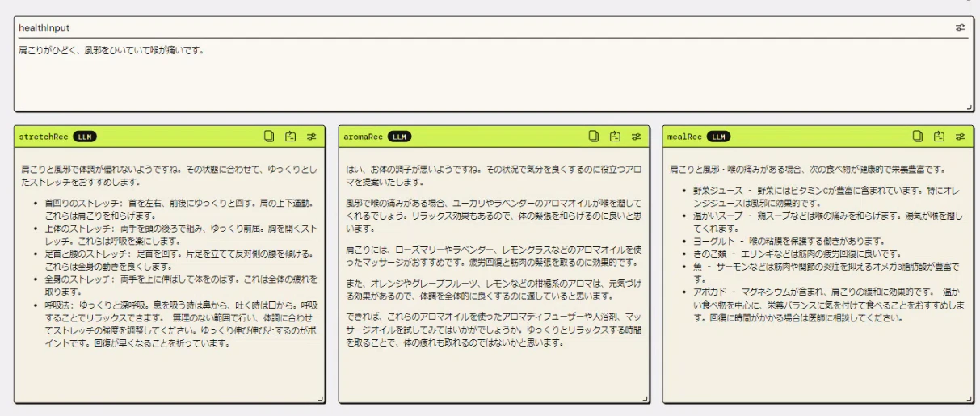Open mealRec settings sliders icon
980x416 pixels.
pos(961,137)
